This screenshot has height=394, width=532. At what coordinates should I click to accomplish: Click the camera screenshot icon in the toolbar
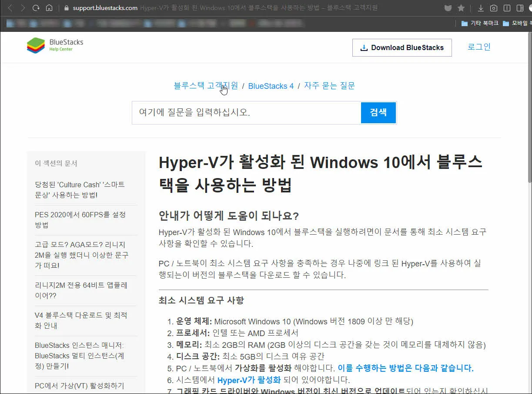click(x=493, y=7)
